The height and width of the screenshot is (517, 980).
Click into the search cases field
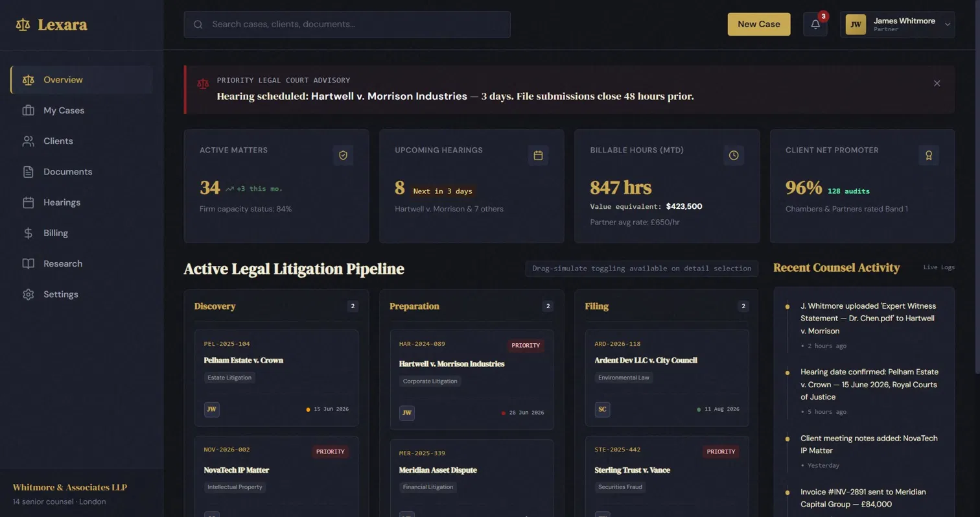point(347,25)
